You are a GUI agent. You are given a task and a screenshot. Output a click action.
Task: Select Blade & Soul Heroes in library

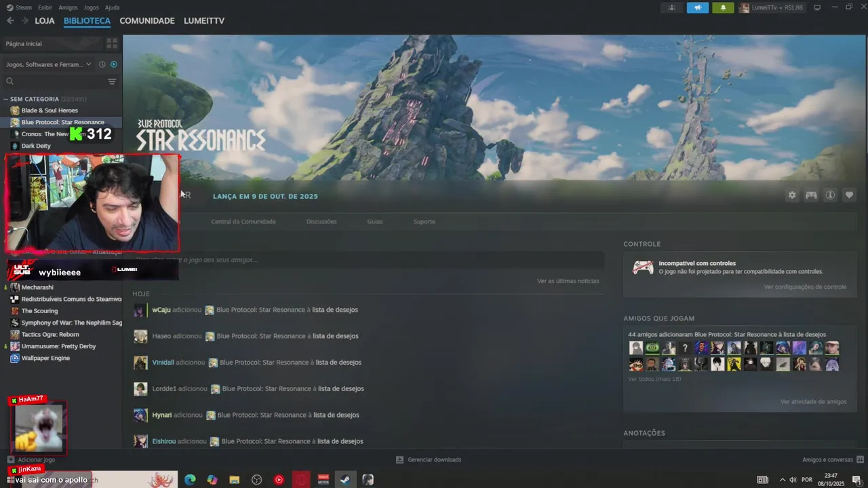point(50,110)
